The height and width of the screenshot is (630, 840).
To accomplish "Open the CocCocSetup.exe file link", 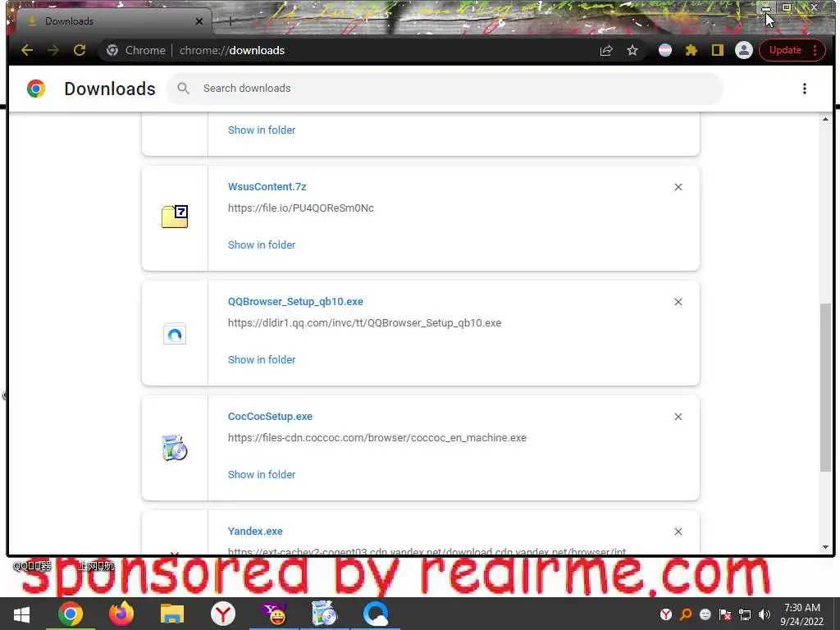I will tap(270, 416).
